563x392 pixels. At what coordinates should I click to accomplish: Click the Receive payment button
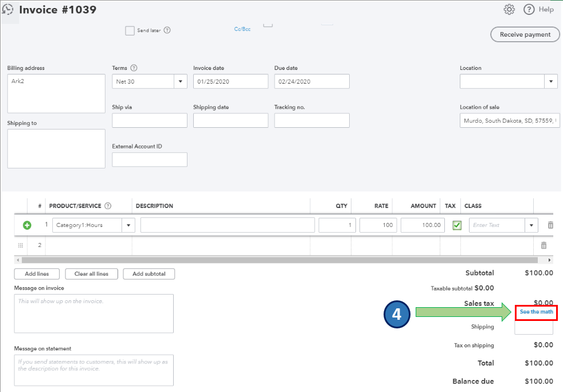coord(525,34)
